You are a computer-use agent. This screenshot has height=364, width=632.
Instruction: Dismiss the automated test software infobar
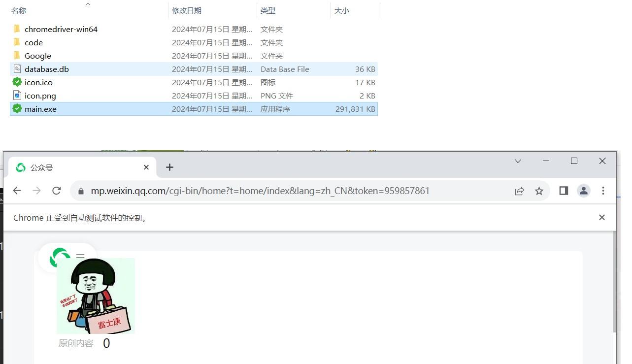pos(601,217)
